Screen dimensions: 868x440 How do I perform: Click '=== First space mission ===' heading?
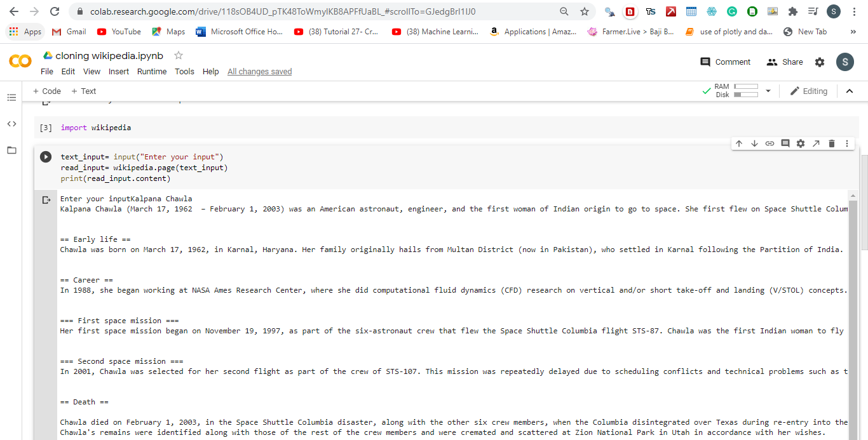pyautogui.click(x=119, y=321)
